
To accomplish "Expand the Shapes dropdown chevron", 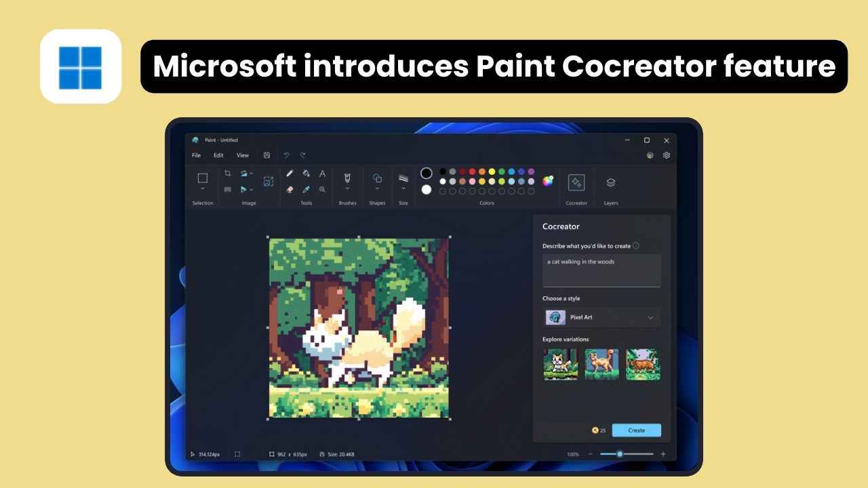I will click(378, 188).
